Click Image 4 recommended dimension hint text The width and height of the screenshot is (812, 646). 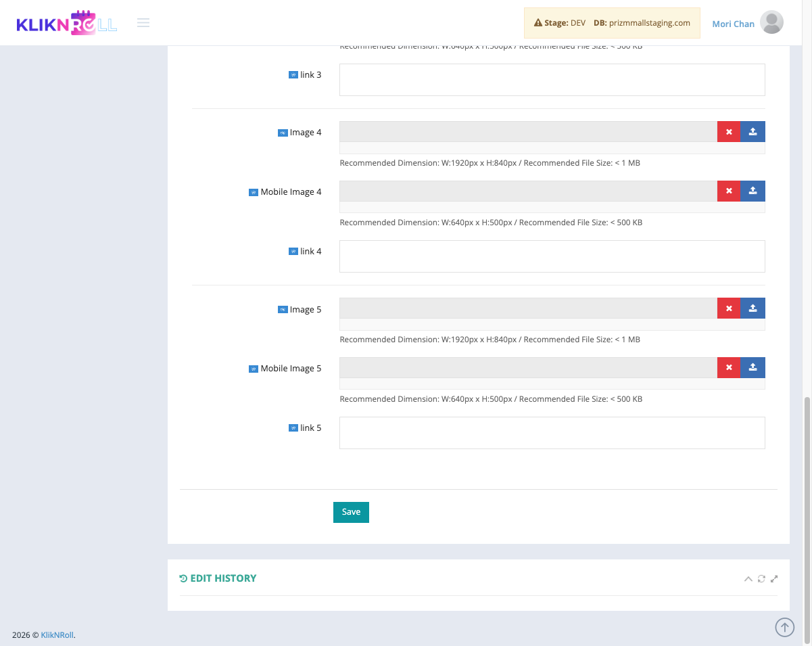489,163
